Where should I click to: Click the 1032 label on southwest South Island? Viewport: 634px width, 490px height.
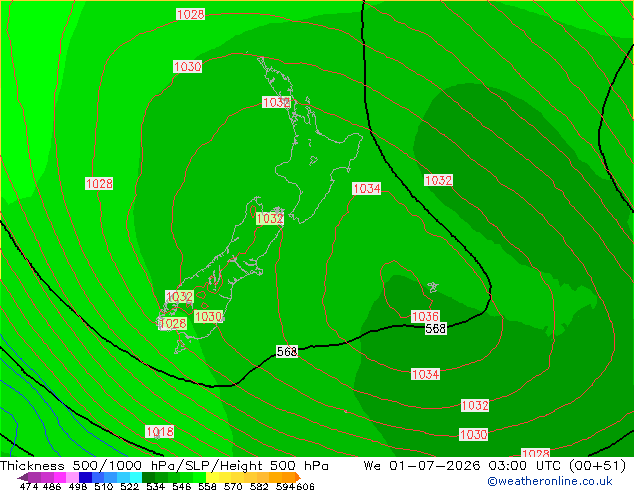[x=180, y=296]
